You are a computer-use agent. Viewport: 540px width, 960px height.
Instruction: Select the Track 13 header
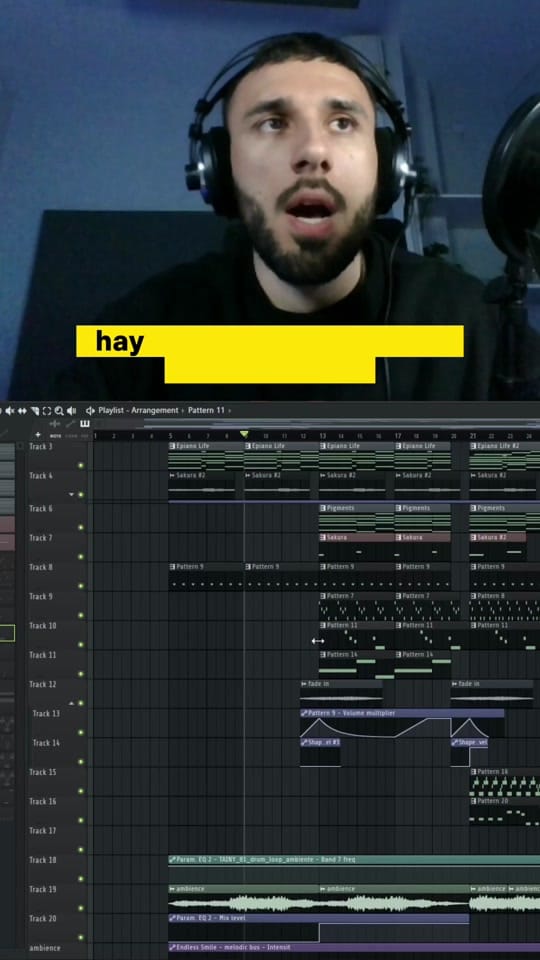[x=59, y=722]
